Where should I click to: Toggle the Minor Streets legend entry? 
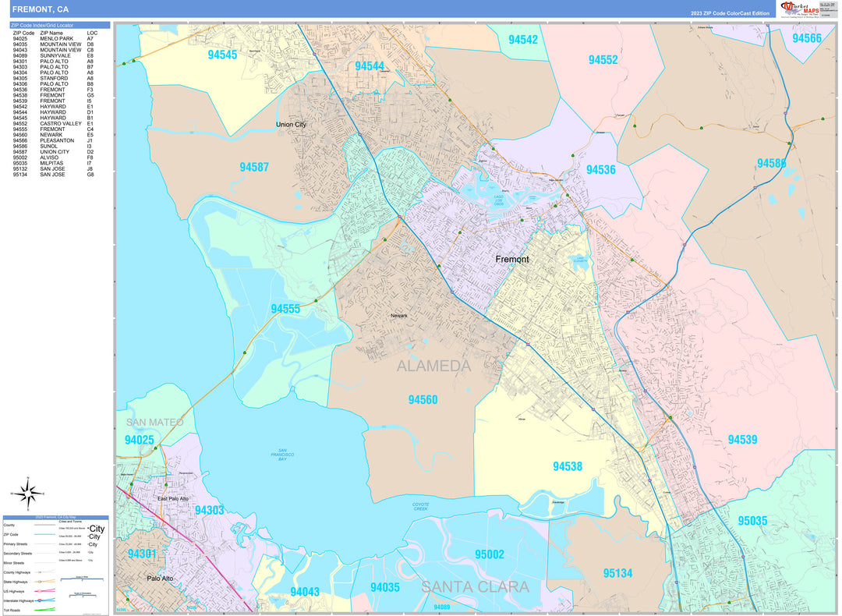click(43, 563)
